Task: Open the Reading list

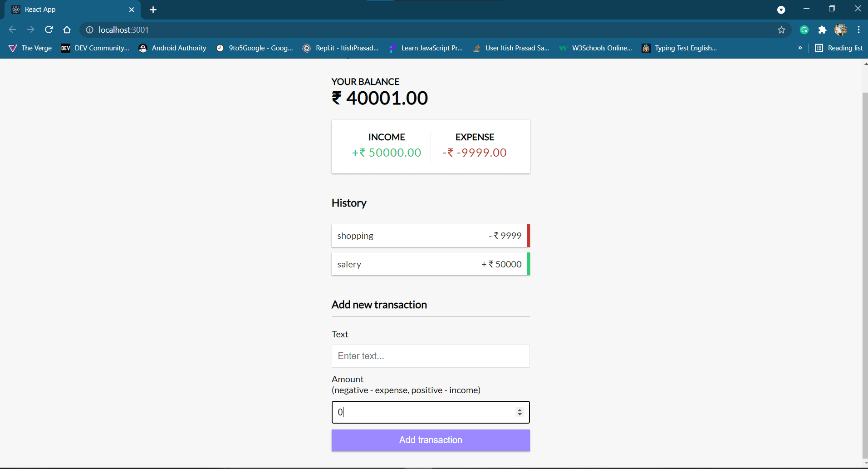Action: coord(839,48)
